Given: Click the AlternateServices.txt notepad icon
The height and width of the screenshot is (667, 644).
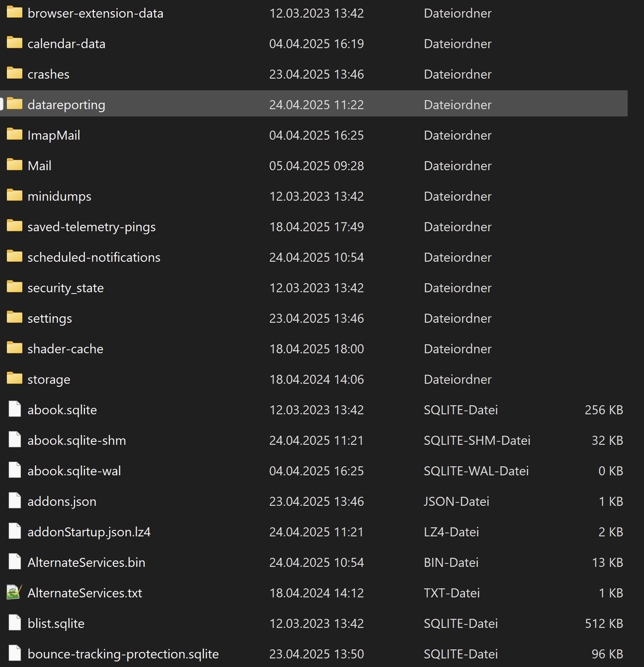Looking at the screenshot, I should pos(14,593).
